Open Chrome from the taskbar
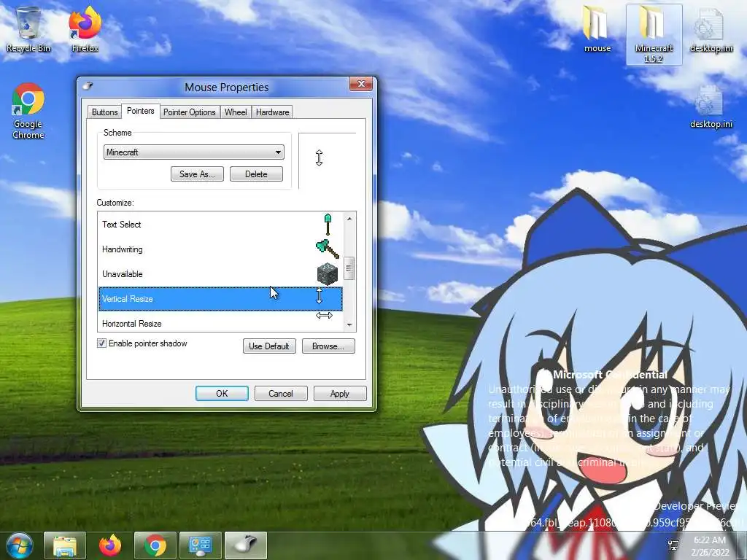Image resolution: width=747 pixels, height=560 pixels. 155,545
